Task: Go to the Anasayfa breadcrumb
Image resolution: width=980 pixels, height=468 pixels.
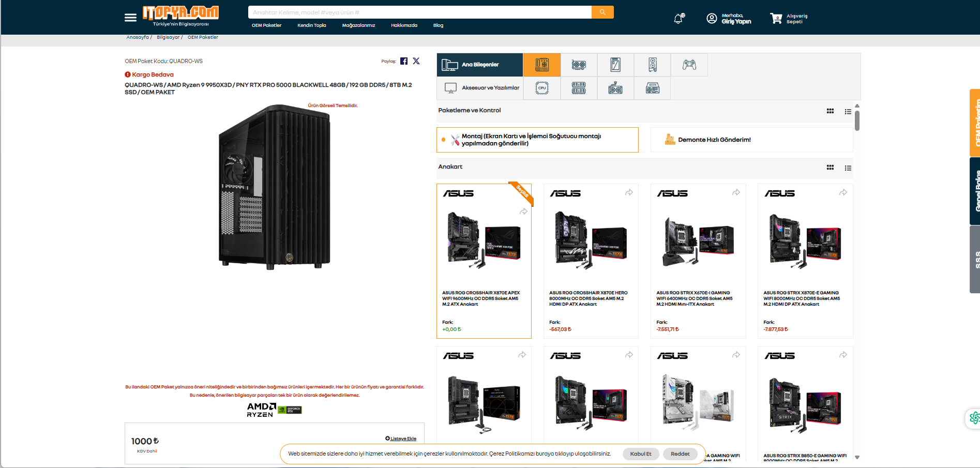Action: click(x=138, y=37)
